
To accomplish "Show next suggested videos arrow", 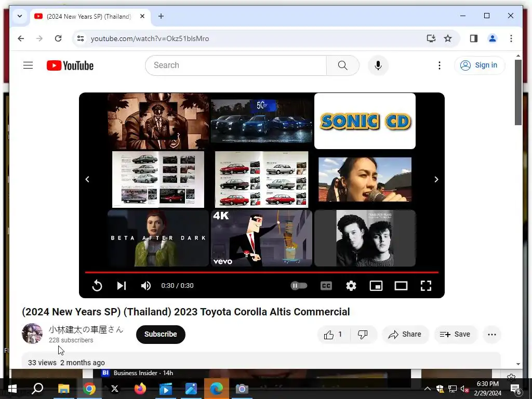I will (436, 179).
